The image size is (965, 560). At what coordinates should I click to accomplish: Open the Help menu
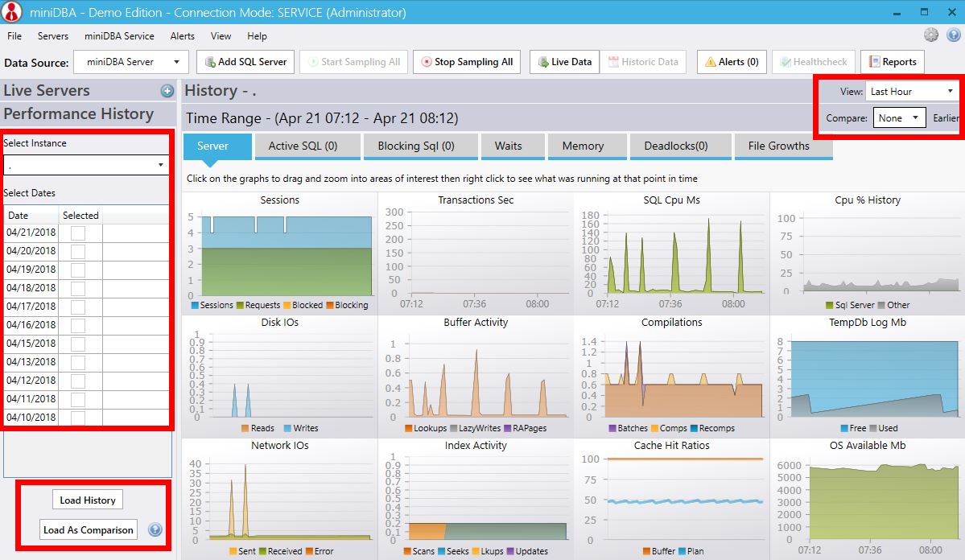click(x=258, y=35)
